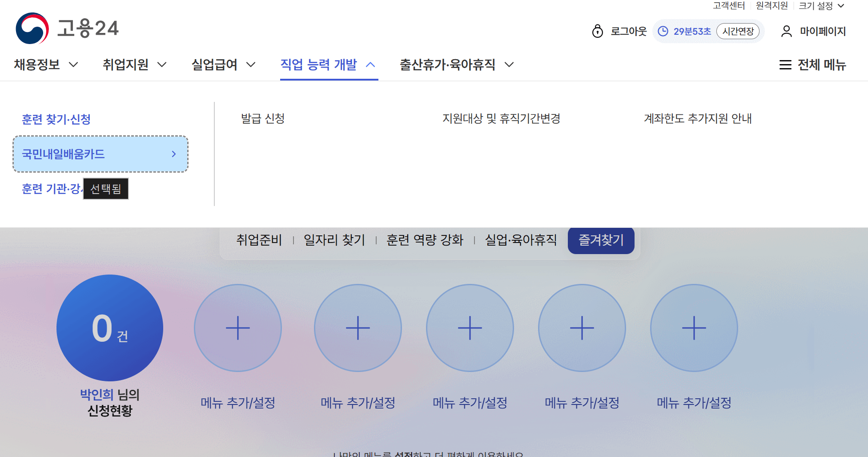Open the 발급 신청 link
The height and width of the screenshot is (457, 868).
pos(262,119)
